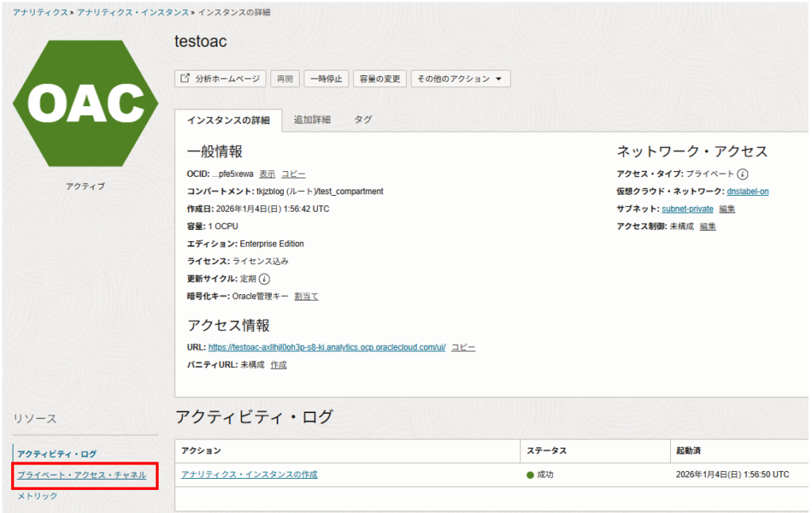The image size is (812, 513).
Task: Open the dnslabel-on virtual cloud network
Action: coord(747,192)
